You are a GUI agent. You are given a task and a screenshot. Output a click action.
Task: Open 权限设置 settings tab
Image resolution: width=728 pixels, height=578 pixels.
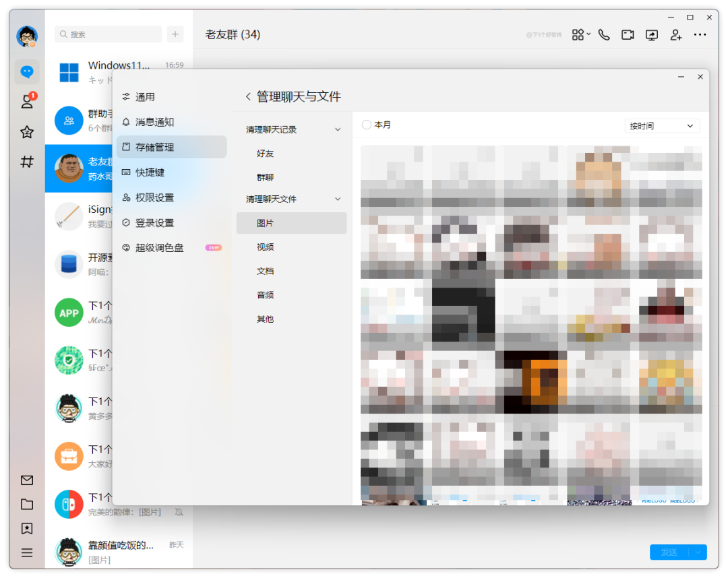[x=171, y=197]
